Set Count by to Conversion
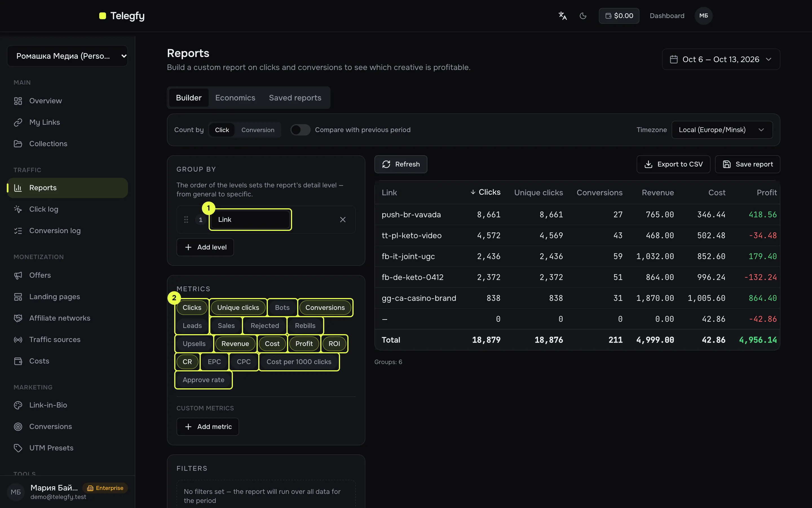Image resolution: width=812 pixels, height=508 pixels. (x=258, y=130)
